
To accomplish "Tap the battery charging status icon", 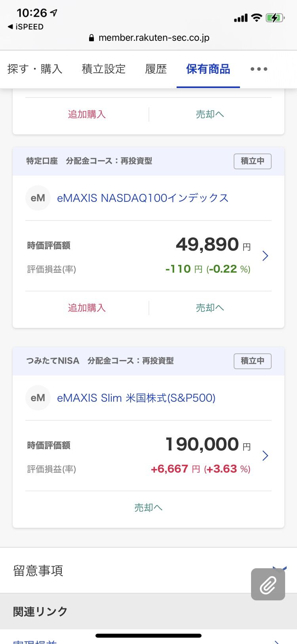I will (274, 18).
